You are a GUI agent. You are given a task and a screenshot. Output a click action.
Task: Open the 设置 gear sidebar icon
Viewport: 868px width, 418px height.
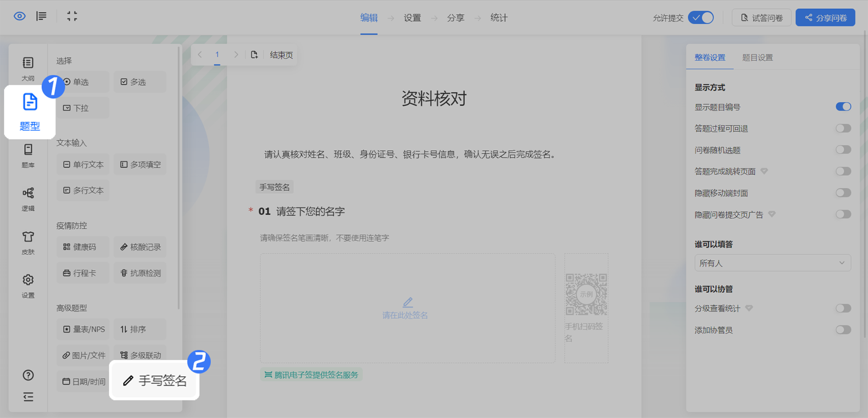pyautogui.click(x=28, y=285)
